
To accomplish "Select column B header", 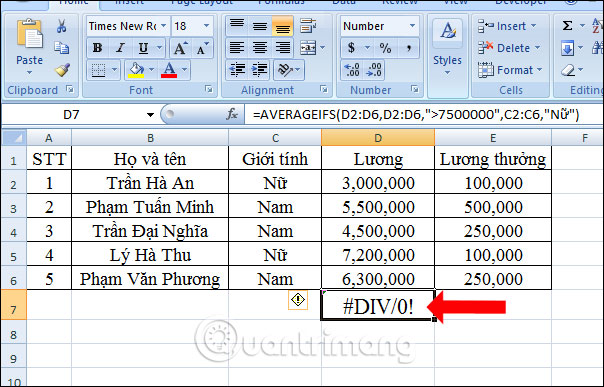I will point(150,137).
